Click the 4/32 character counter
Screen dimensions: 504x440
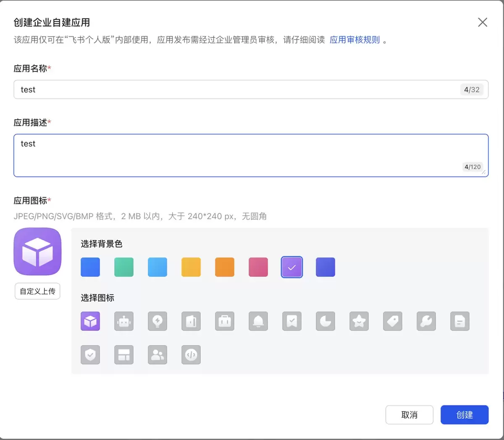click(x=472, y=90)
